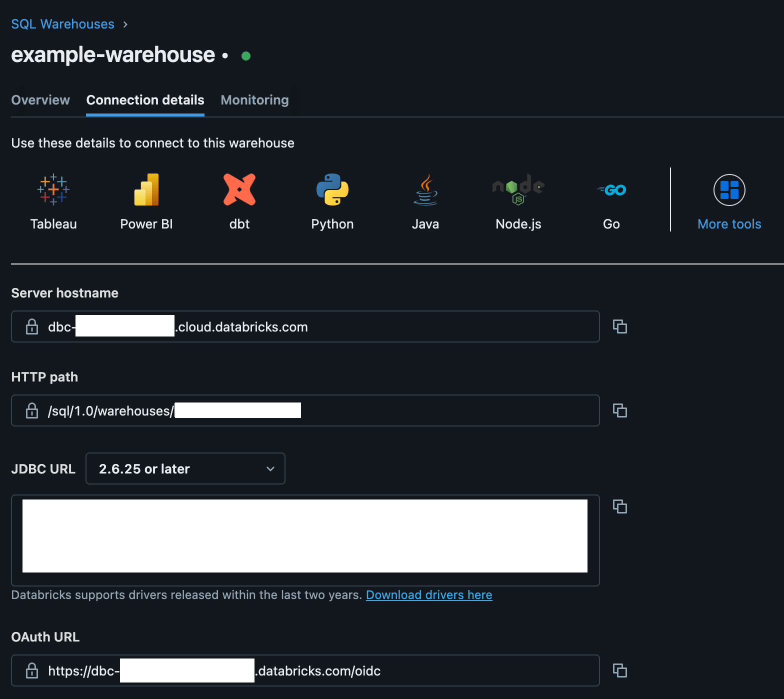Click the example-warehouse title text
Screen dimensions: 784x699
[x=113, y=54]
